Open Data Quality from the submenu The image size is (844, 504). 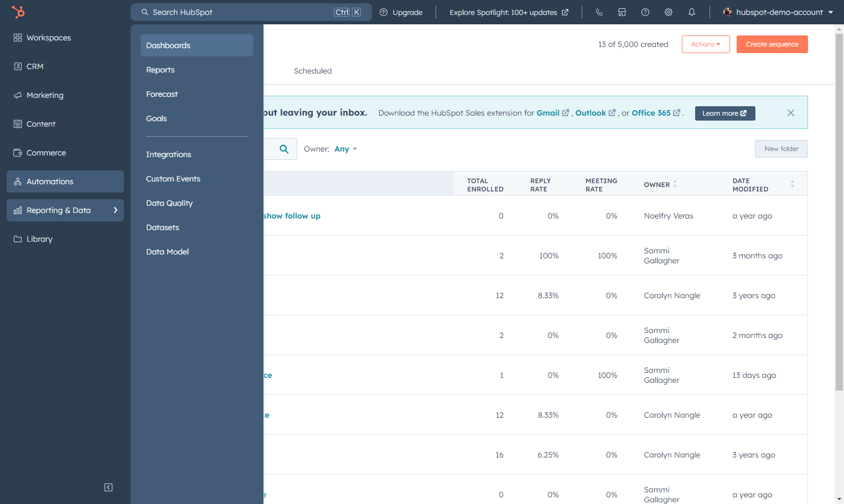(197, 203)
